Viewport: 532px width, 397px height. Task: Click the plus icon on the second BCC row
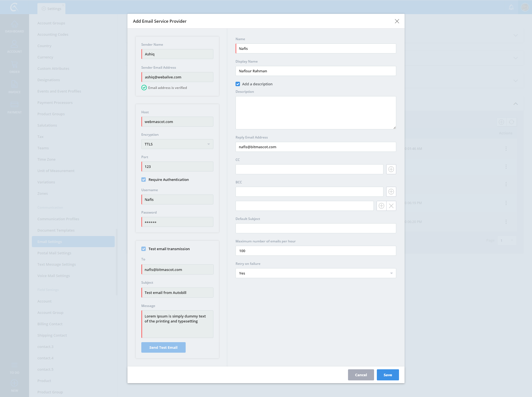click(x=381, y=206)
